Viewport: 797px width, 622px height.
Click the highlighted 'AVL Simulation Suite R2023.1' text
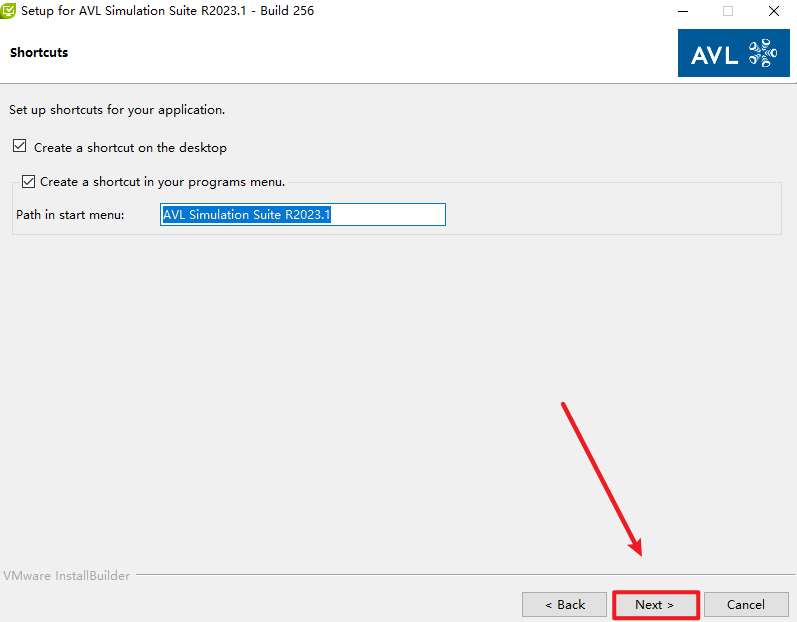click(x=246, y=215)
